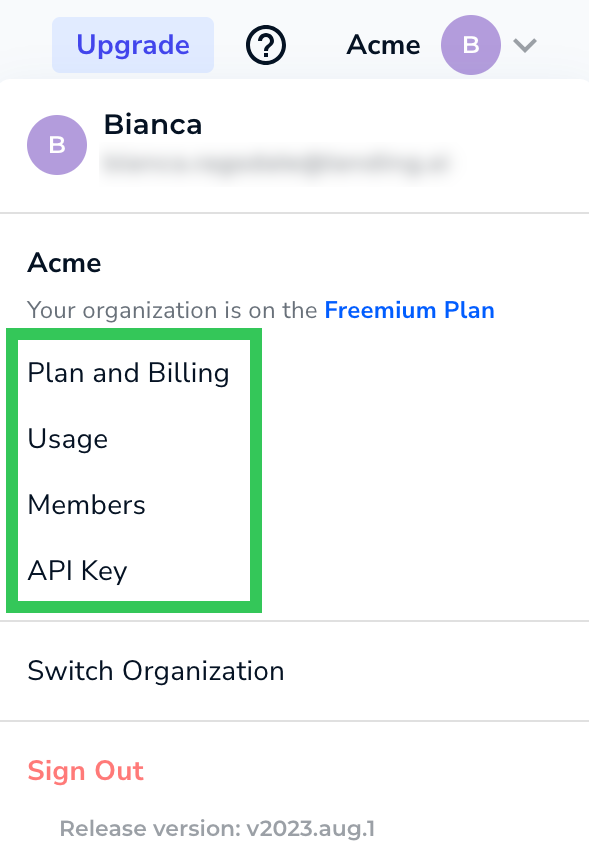The width and height of the screenshot is (589, 861).
Task: Open Plan and Billing
Action: tap(128, 372)
